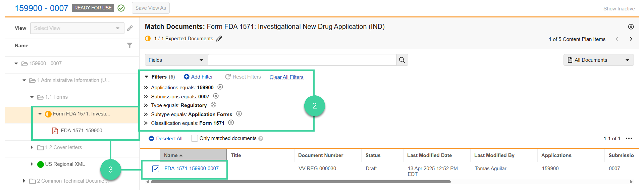This screenshot has width=644, height=190.
Task: Click the Only matched documents help icon
Action: (x=261, y=138)
